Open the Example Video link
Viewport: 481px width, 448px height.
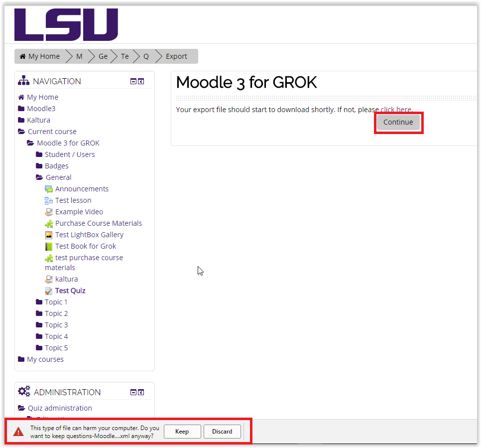coord(79,212)
